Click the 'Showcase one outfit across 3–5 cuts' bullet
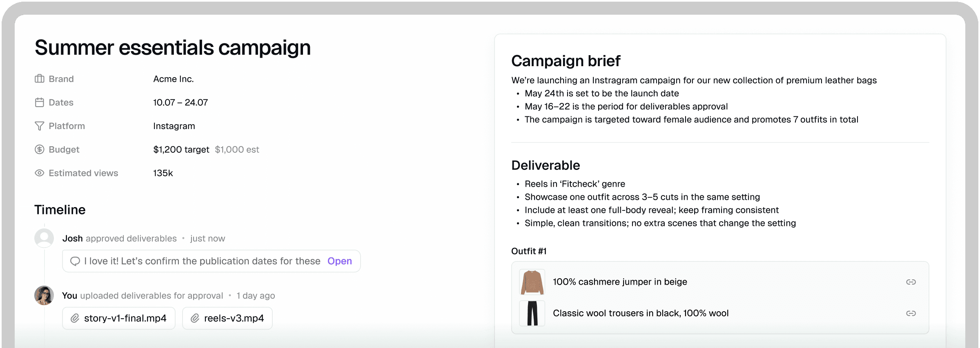Image resolution: width=980 pixels, height=348 pixels. (x=642, y=197)
